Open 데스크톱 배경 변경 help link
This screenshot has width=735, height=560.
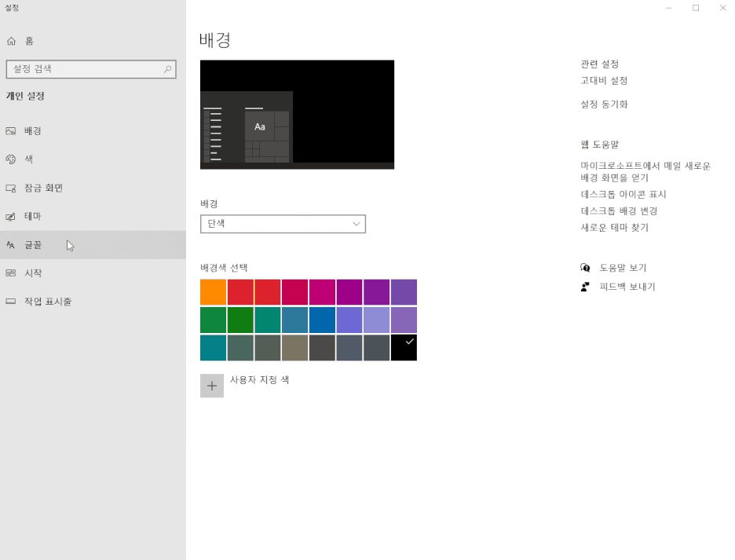pos(620,211)
